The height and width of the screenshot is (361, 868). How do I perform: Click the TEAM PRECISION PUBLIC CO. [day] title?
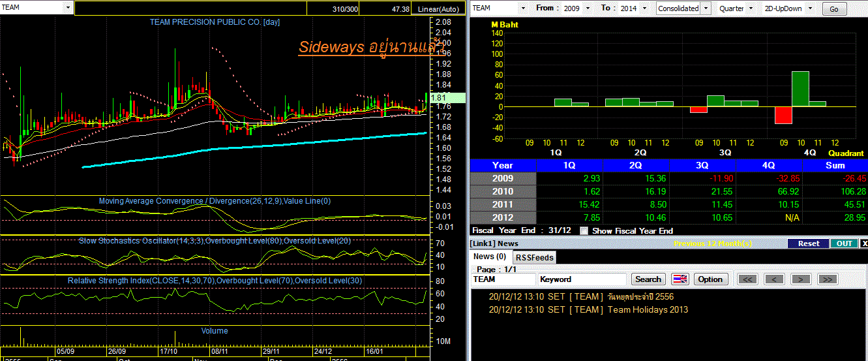(215, 22)
